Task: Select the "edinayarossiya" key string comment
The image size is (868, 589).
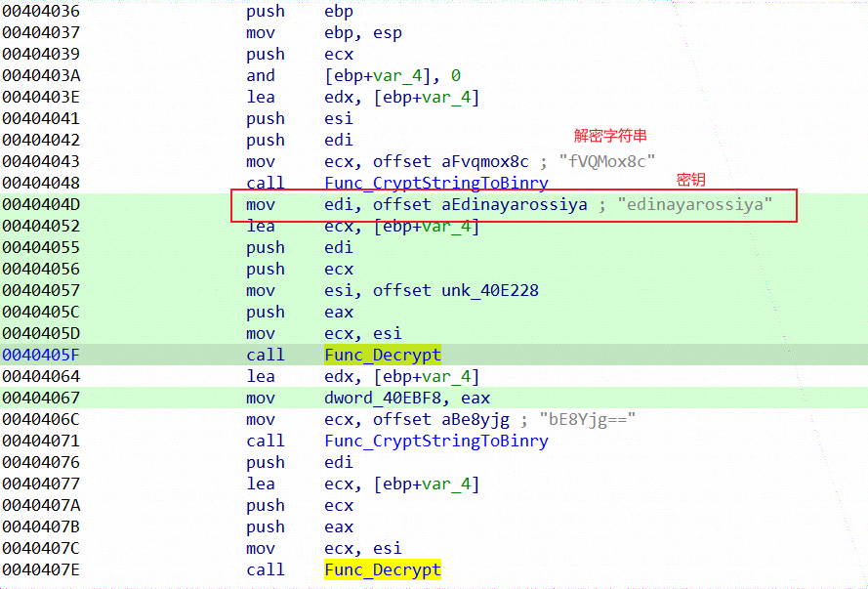Action: click(x=695, y=205)
